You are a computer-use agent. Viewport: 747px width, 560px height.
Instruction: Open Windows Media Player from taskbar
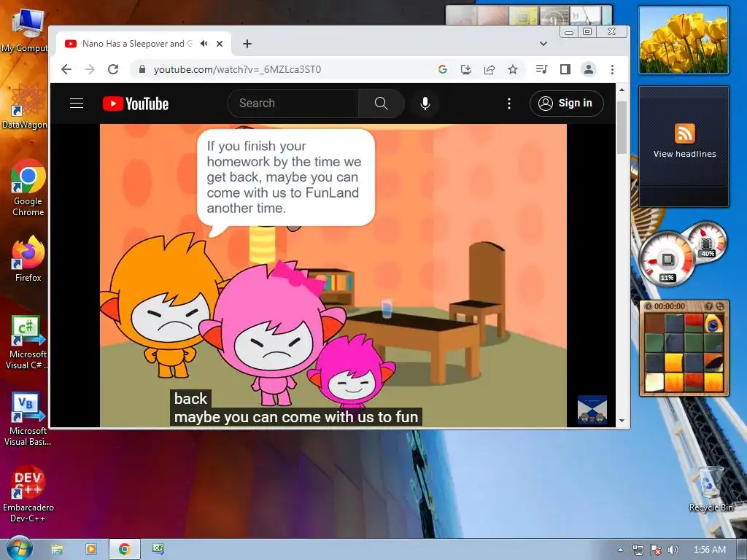click(90, 549)
